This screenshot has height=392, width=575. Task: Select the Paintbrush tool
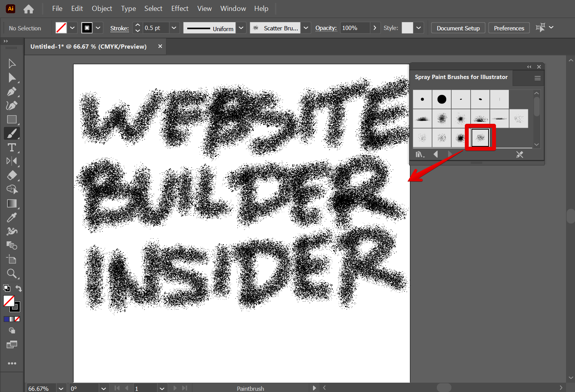click(x=12, y=134)
